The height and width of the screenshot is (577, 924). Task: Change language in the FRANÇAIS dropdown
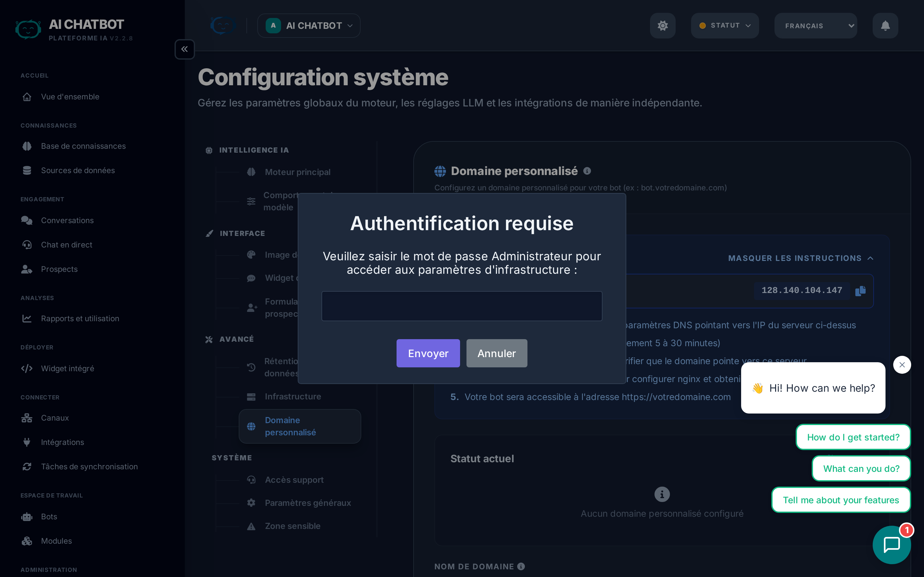tap(816, 26)
